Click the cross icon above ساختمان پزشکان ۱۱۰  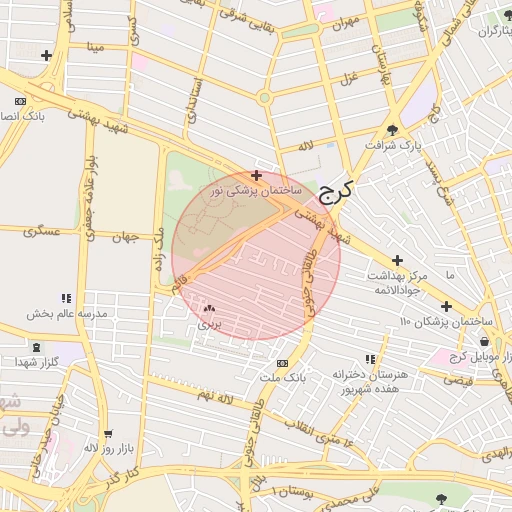tap(446, 306)
